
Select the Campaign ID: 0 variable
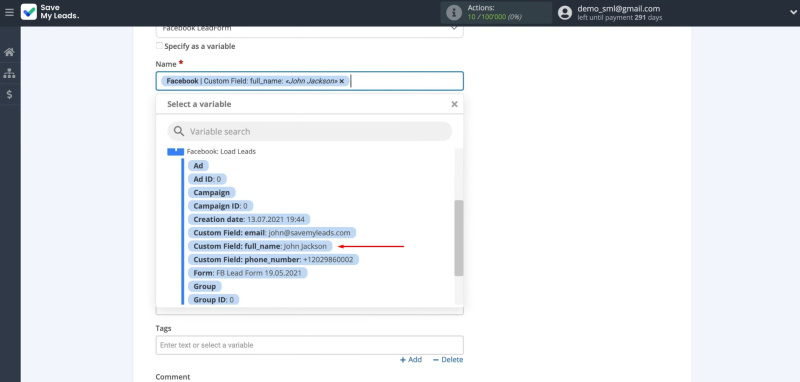click(x=220, y=206)
